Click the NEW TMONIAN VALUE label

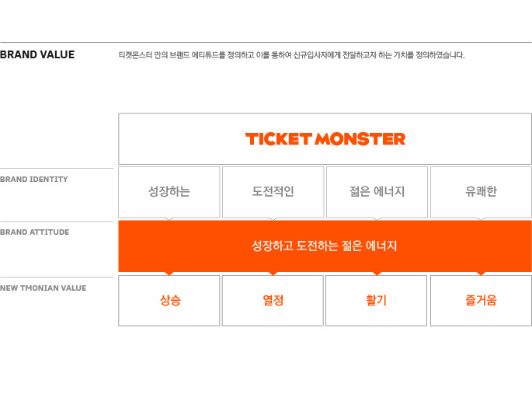(43, 288)
